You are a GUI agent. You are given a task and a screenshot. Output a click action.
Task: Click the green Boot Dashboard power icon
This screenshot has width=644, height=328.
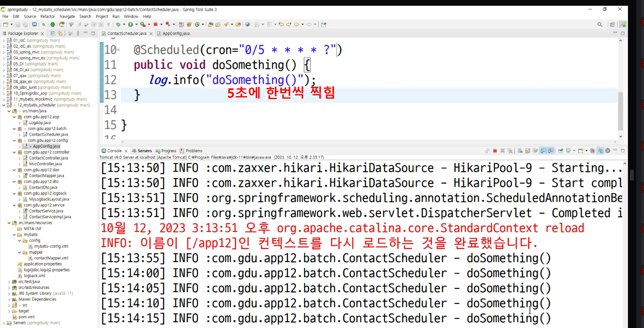coord(53,24)
